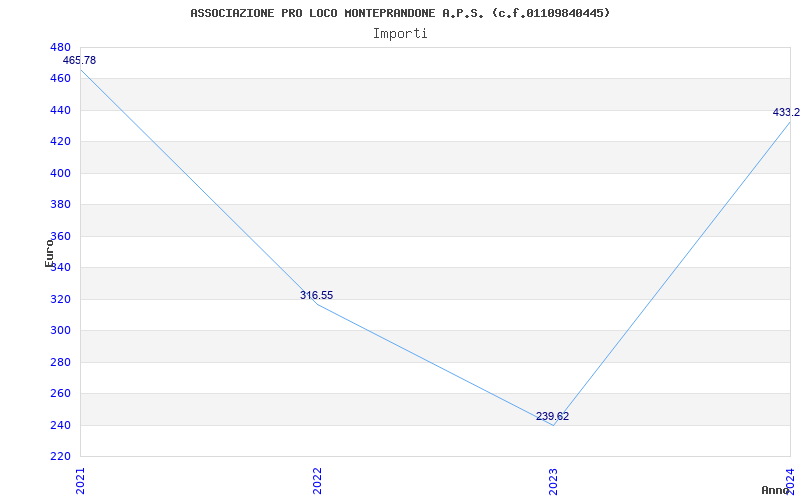
Task: Select the 239.62 data point label
Action: tap(553, 416)
